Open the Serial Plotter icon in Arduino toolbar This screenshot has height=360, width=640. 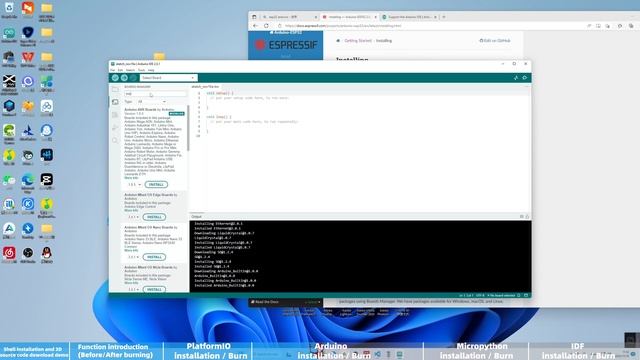tap(516, 78)
